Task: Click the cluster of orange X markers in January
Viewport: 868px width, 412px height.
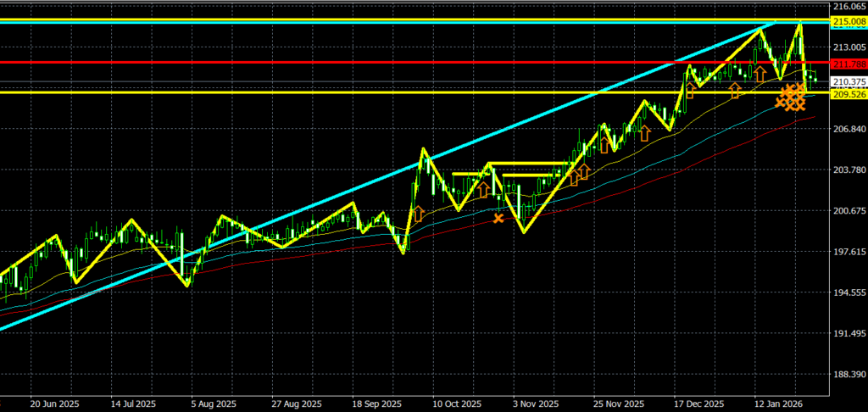Action: [x=792, y=97]
